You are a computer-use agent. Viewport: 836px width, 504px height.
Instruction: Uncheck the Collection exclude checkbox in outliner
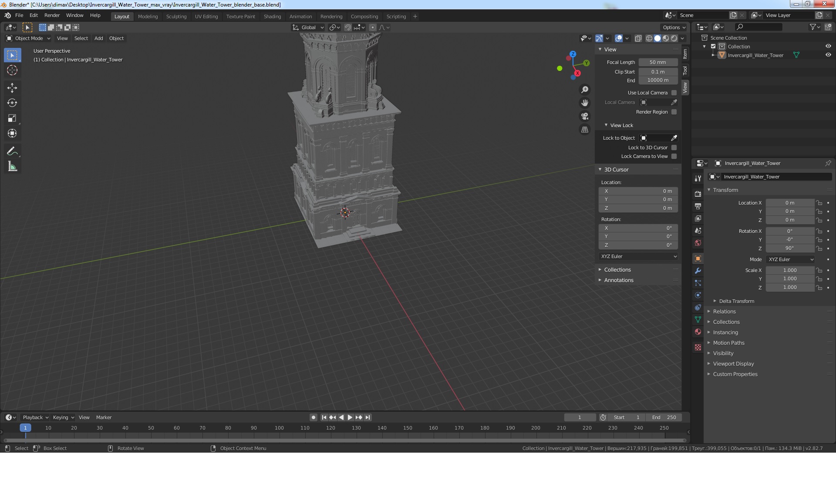(x=713, y=47)
